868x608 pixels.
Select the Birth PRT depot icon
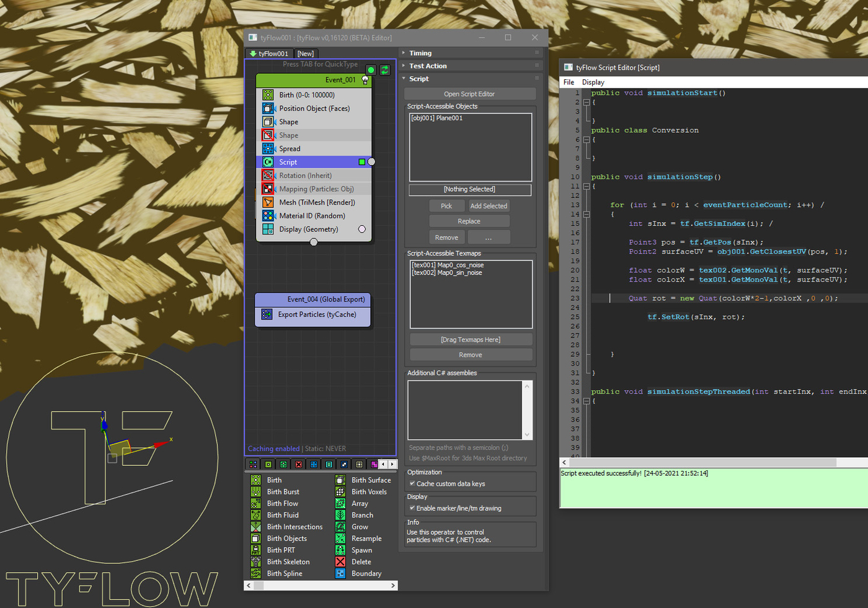(256, 550)
